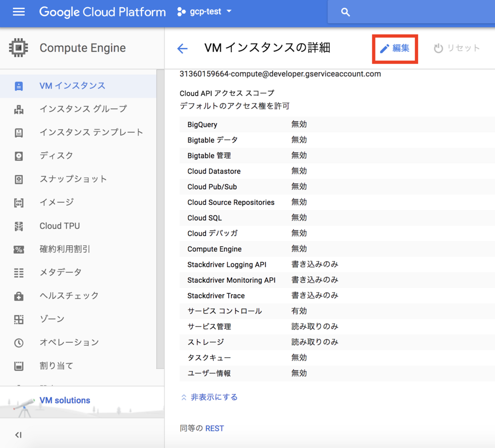Select VM インスタンス in sidebar
Viewport: 495px width, 448px height.
(x=78, y=86)
